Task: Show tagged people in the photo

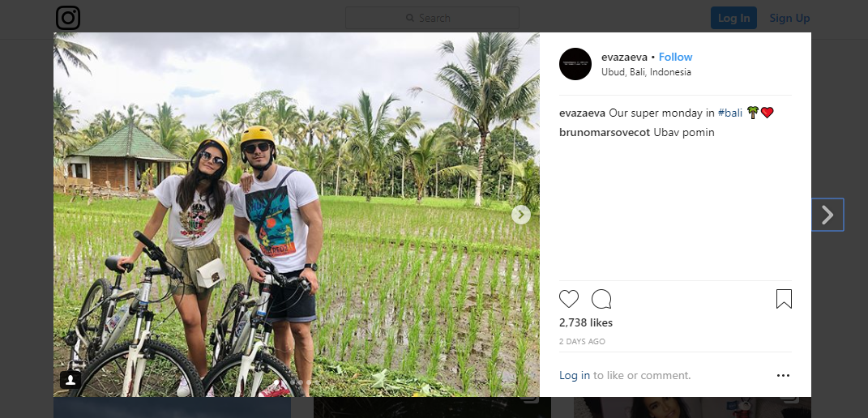Action: [71, 379]
